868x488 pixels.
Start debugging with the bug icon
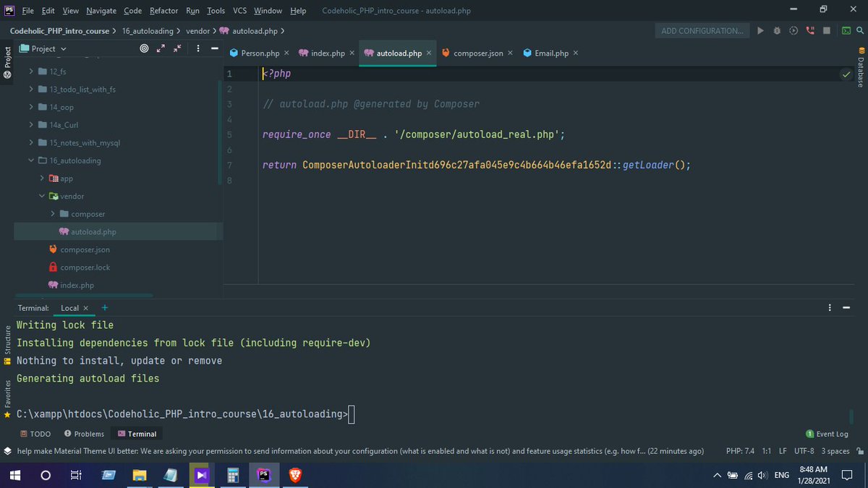777,30
